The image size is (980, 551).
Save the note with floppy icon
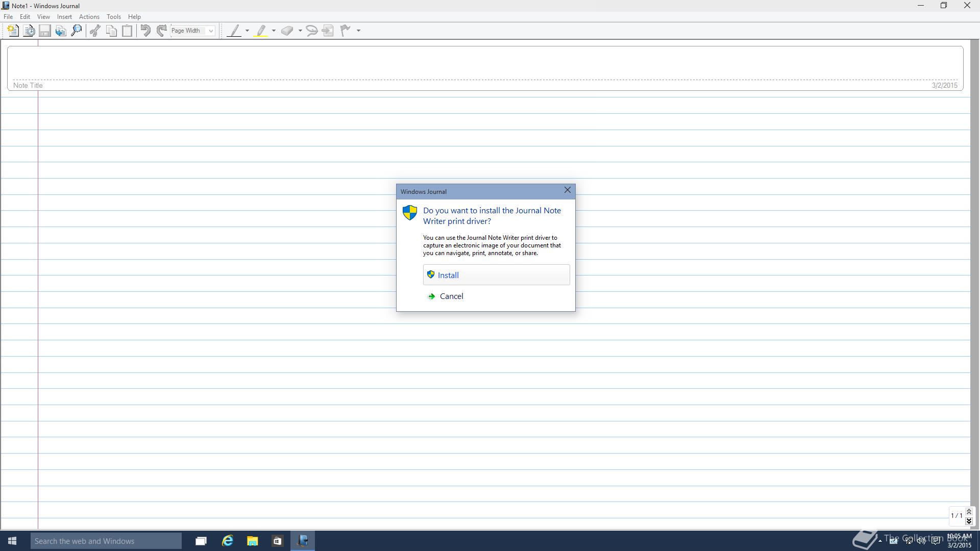[x=45, y=31]
